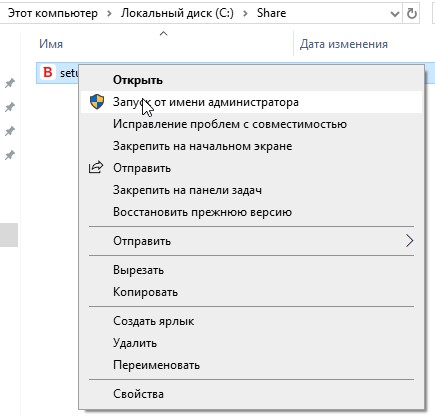
Task: Click the Share breadcrumb segment
Action: [x=271, y=13]
